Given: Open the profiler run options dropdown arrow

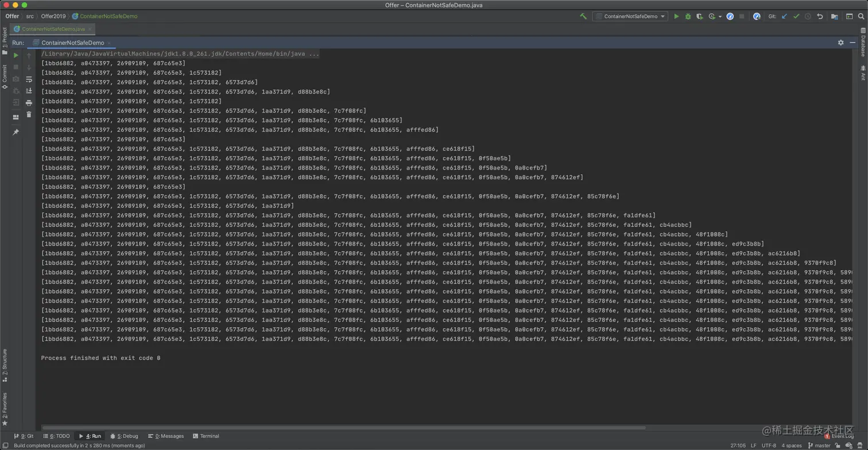Looking at the screenshot, I should click(x=720, y=17).
